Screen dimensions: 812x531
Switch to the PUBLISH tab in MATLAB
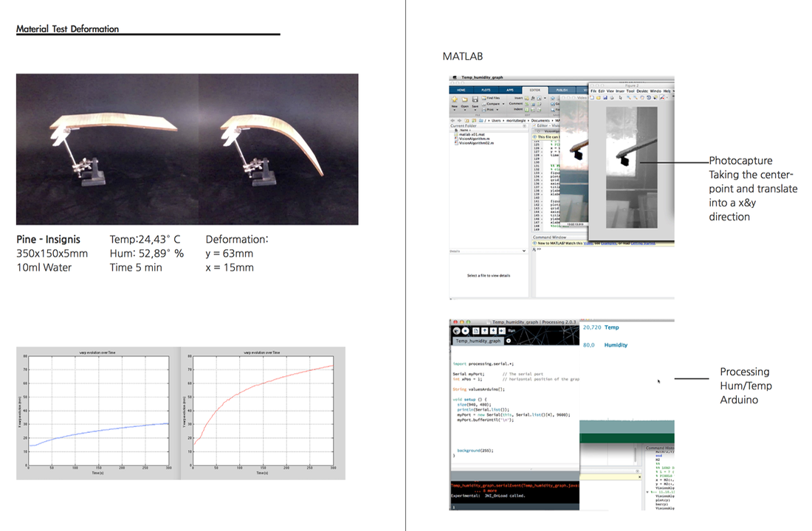562,90
